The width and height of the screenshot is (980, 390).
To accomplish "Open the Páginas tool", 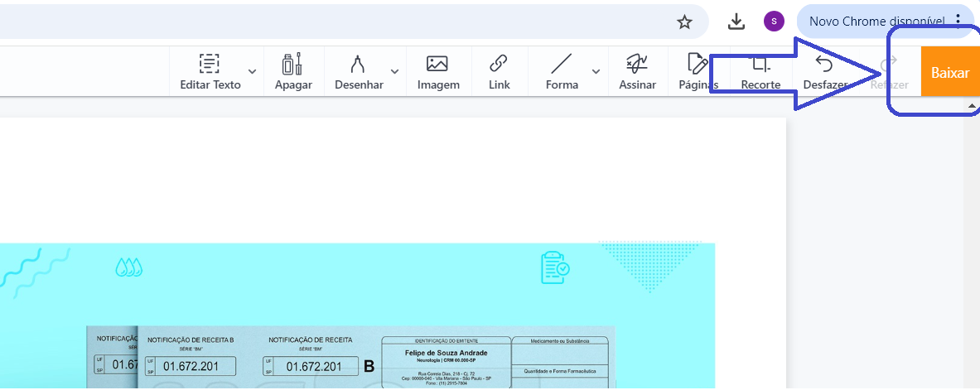I will 698,72.
